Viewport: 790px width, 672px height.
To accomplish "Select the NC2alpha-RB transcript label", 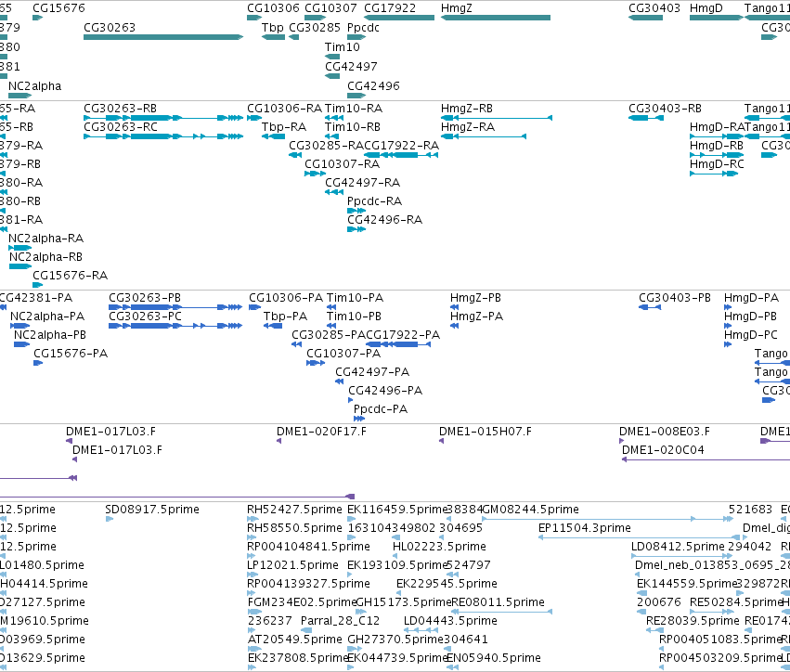I will pyautogui.click(x=45, y=257).
